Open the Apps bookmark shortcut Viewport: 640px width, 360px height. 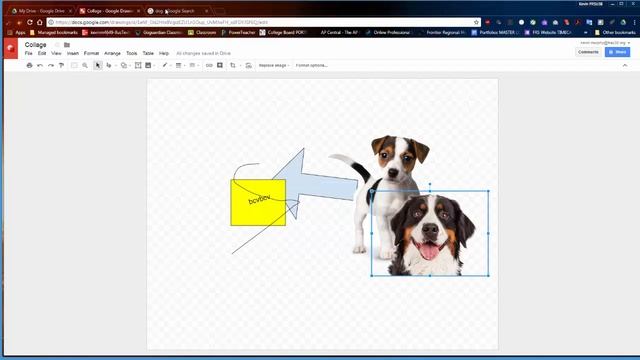coord(16,32)
